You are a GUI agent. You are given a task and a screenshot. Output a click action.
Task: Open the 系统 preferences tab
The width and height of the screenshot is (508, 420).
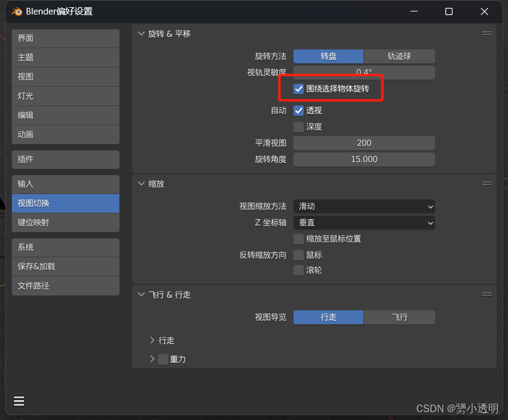(x=66, y=248)
